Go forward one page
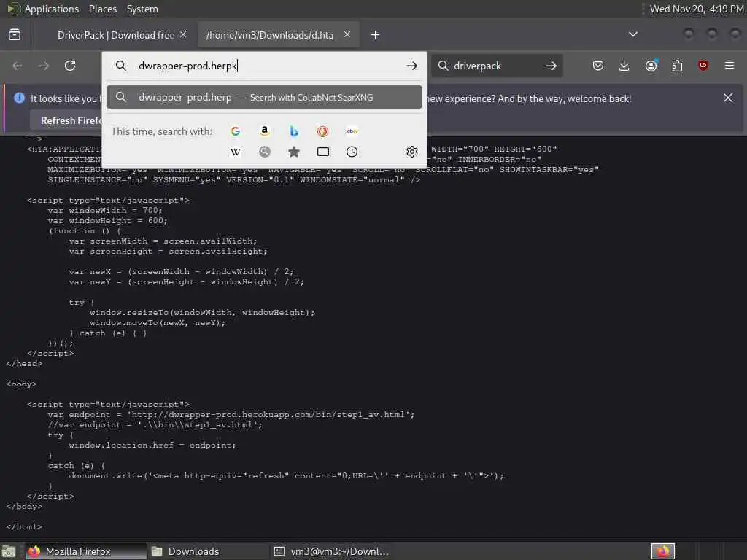 point(44,66)
